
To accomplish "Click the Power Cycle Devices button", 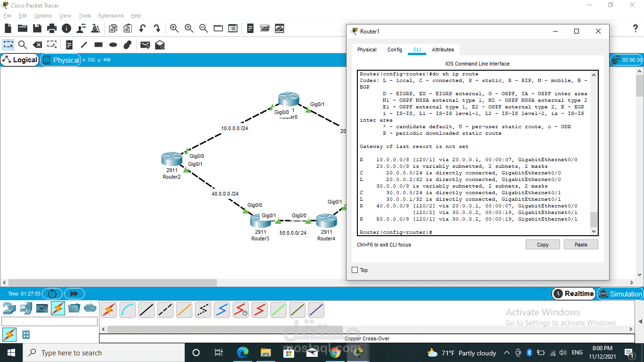I will [52, 294].
